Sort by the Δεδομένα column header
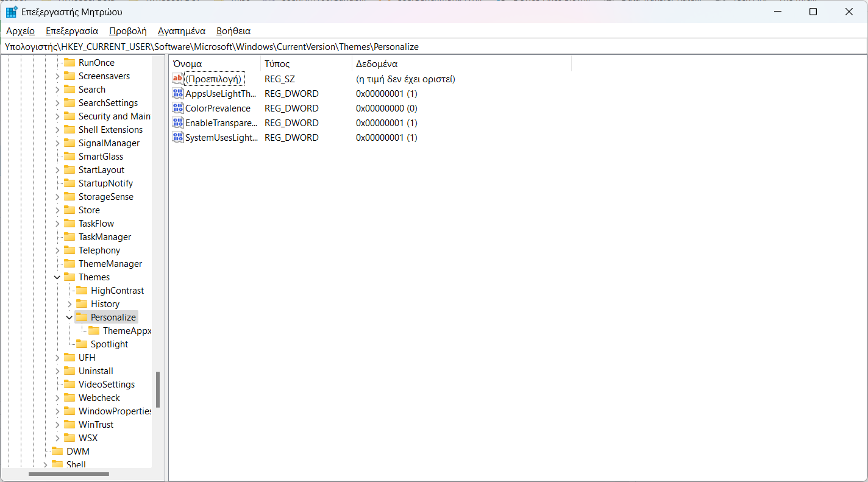This screenshot has height=482, width=868. [x=461, y=63]
